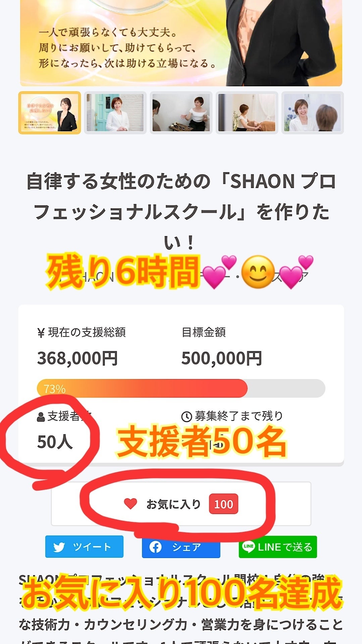Open thumbnail of counseling session at table
The image size is (362, 644).
pyautogui.click(x=181, y=113)
